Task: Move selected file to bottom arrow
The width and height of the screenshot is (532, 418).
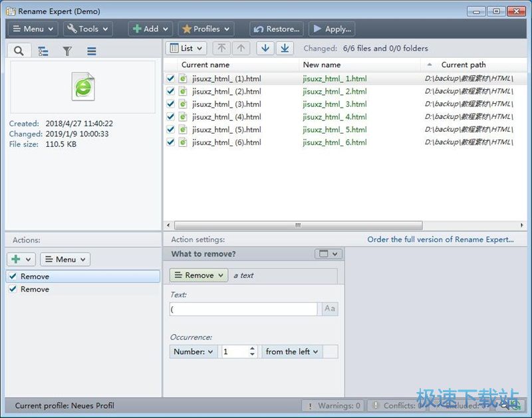Action: tap(285, 48)
